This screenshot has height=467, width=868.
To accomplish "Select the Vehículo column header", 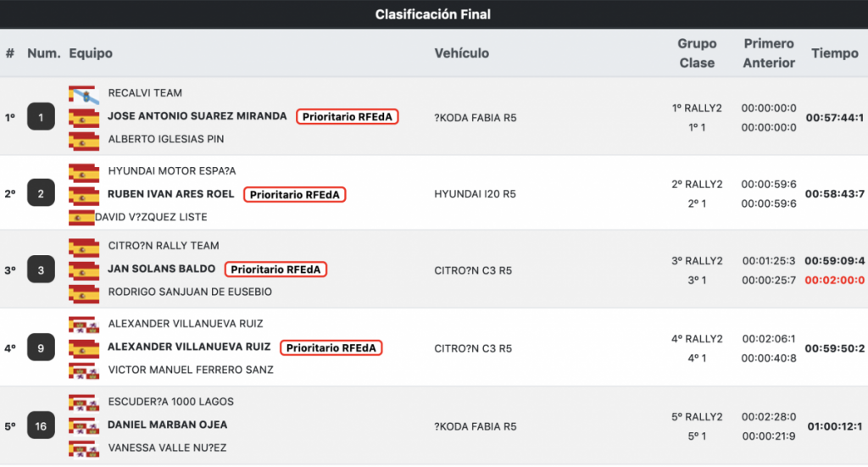I will [x=462, y=53].
